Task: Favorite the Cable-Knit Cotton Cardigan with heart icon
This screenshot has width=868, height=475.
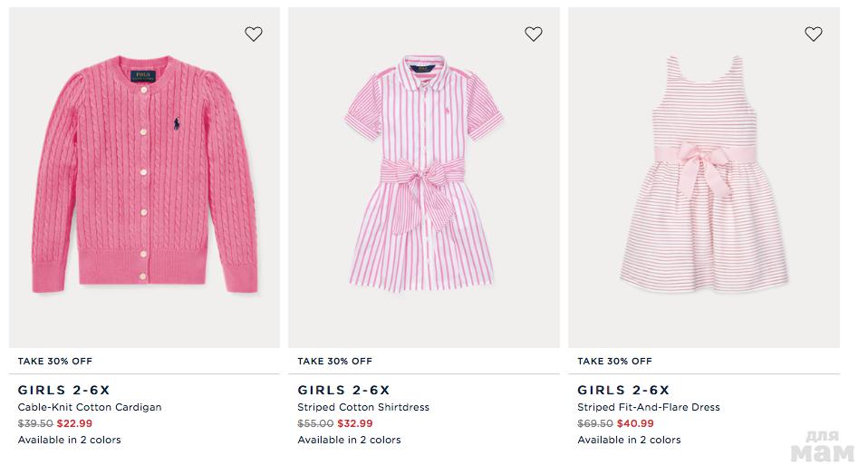Action: tap(254, 34)
